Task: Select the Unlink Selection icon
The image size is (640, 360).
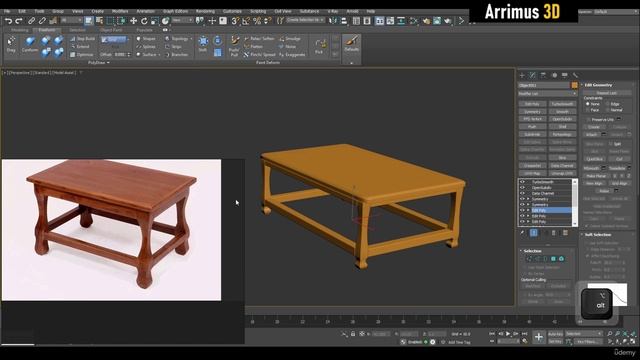Action: pyautogui.click(x=42, y=21)
